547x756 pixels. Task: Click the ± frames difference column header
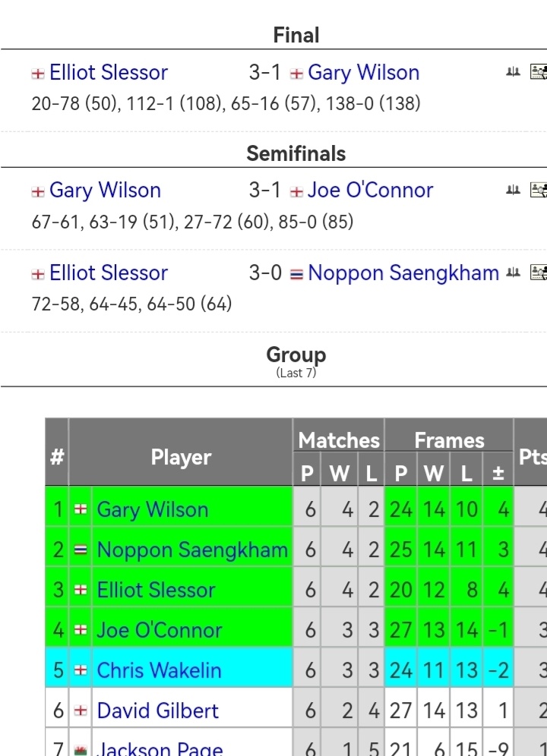[498, 474]
